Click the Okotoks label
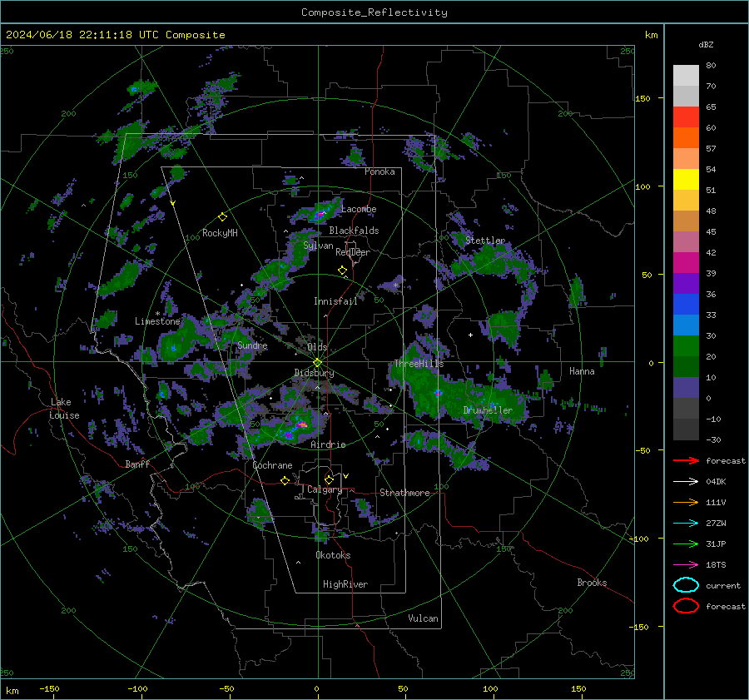 coord(333,555)
